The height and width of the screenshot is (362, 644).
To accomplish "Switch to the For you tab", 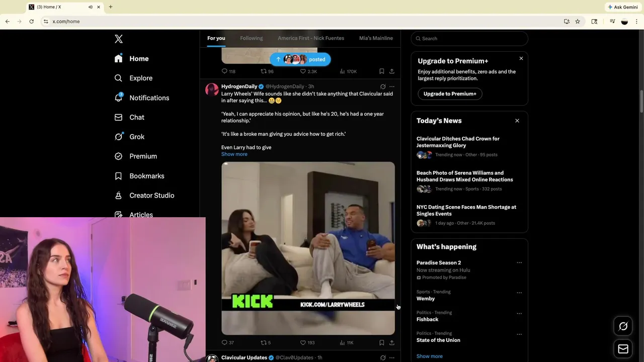I will click(x=216, y=38).
